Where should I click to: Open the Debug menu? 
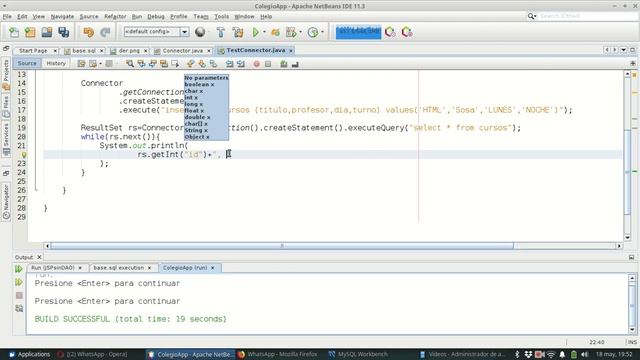(x=156, y=16)
